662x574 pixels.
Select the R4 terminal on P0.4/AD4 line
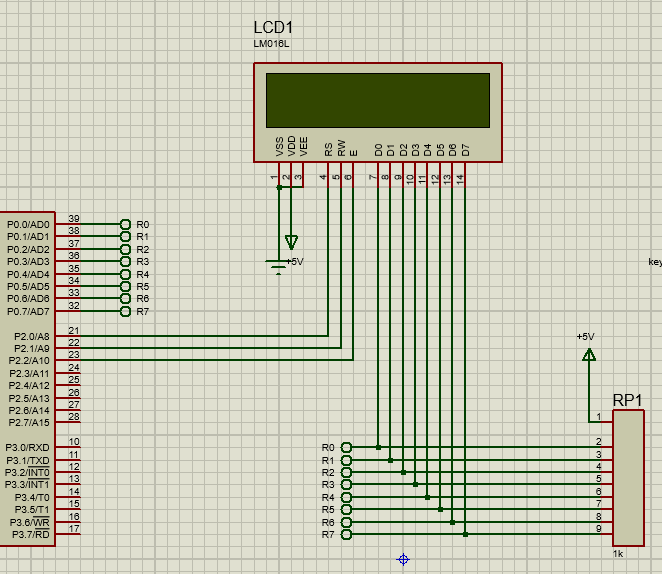(125, 274)
